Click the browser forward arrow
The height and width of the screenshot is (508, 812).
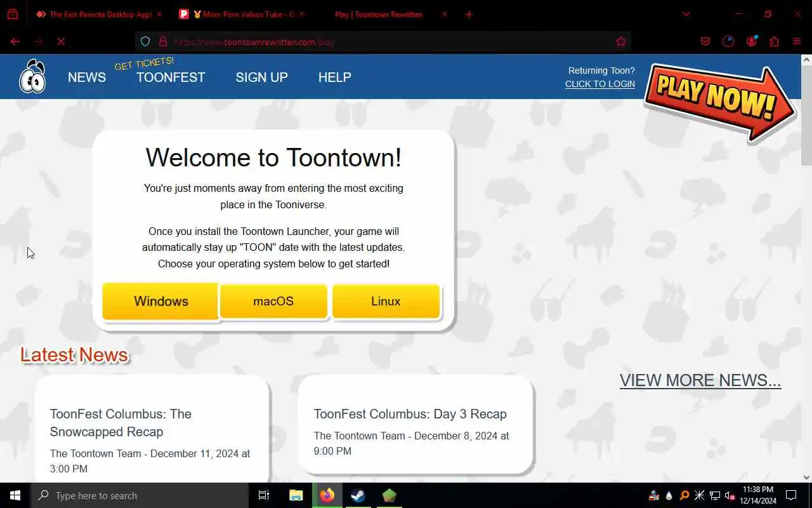(x=38, y=41)
